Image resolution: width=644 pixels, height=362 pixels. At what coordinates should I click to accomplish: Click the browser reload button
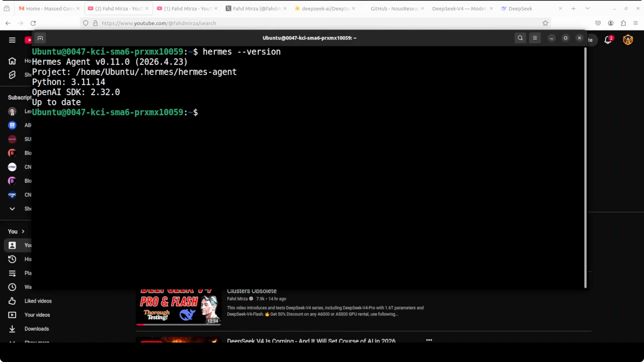[x=33, y=23]
